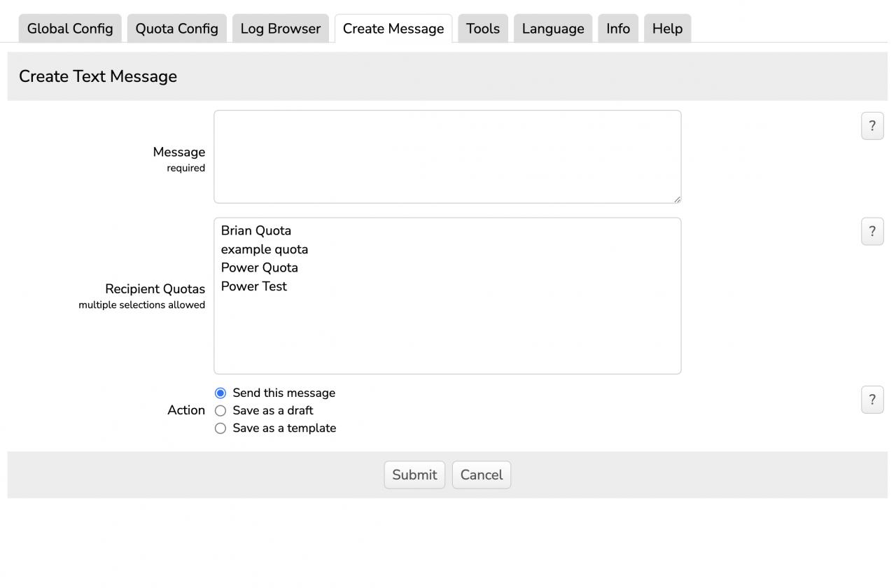Viewport: 896px width, 588px height.
Task: Pick 'Save as a template' option
Action: pyautogui.click(x=220, y=428)
